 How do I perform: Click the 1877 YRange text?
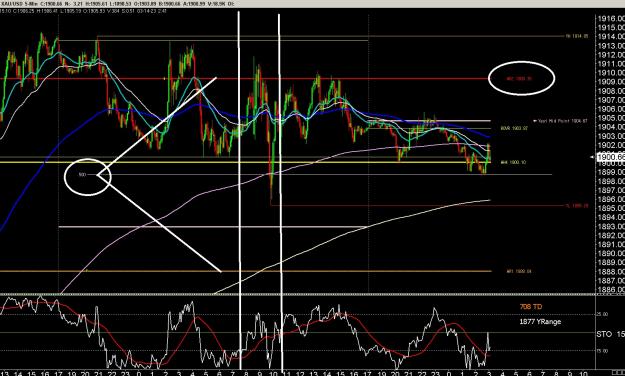point(540,321)
